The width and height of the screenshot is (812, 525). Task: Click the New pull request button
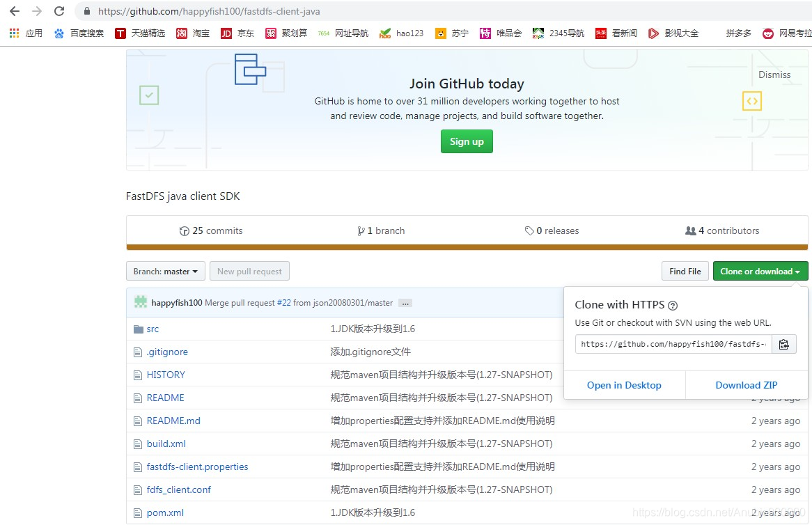tap(249, 272)
